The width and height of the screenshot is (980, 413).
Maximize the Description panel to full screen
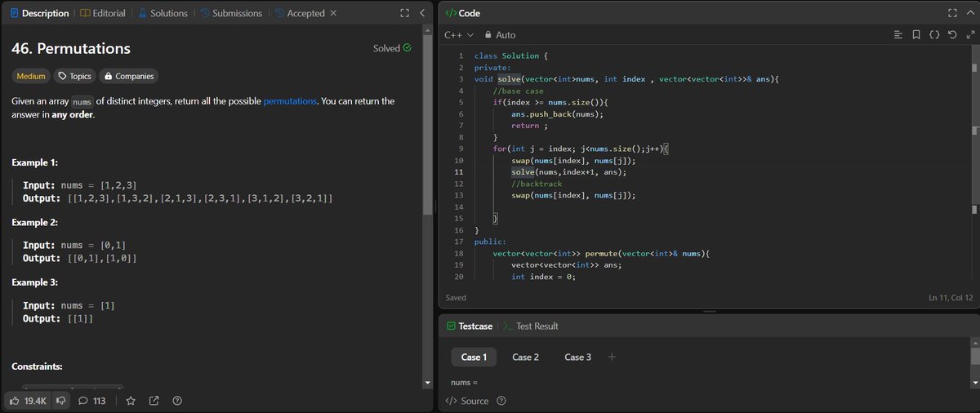404,13
